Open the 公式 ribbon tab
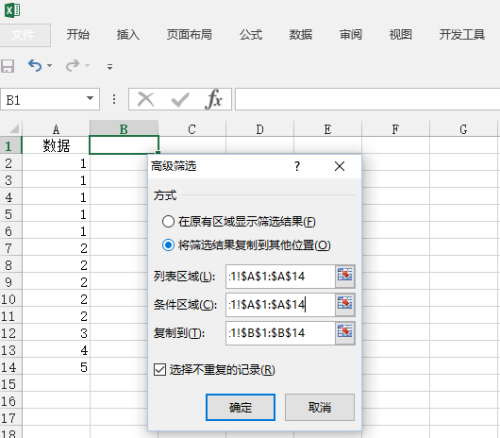This screenshot has width=500, height=438. click(251, 35)
